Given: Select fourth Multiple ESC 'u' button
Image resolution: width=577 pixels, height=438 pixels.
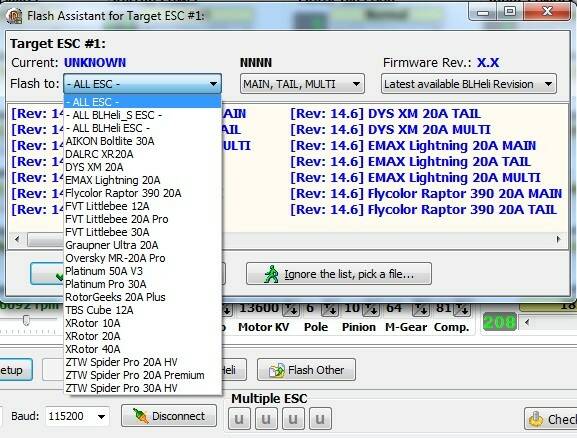Looking at the screenshot, I should click(x=320, y=419).
